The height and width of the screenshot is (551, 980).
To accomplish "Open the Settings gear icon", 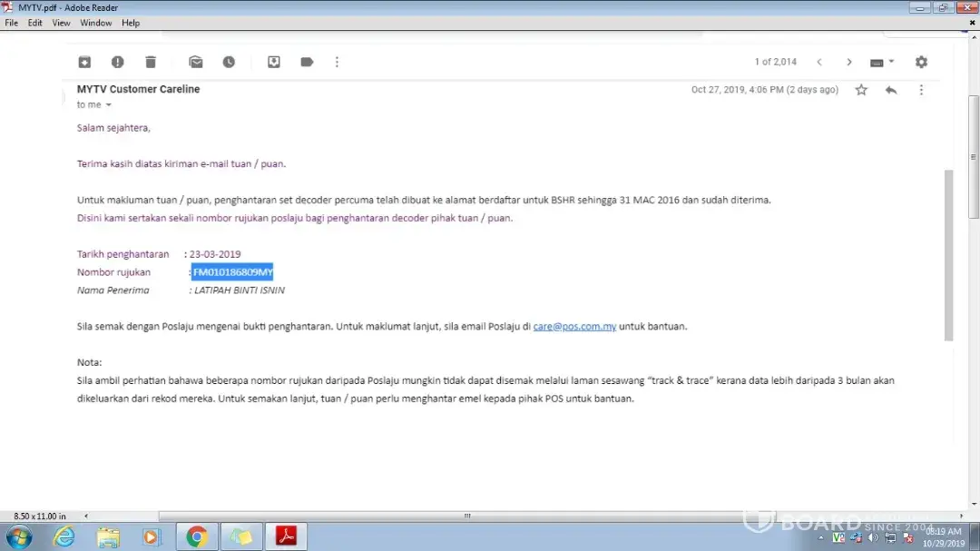I will pos(921,62).
